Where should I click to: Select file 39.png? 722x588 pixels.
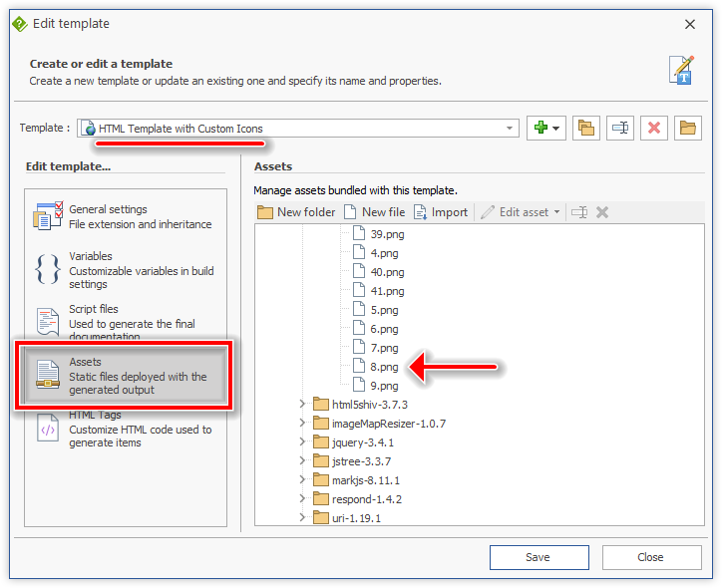pos(387,234)
